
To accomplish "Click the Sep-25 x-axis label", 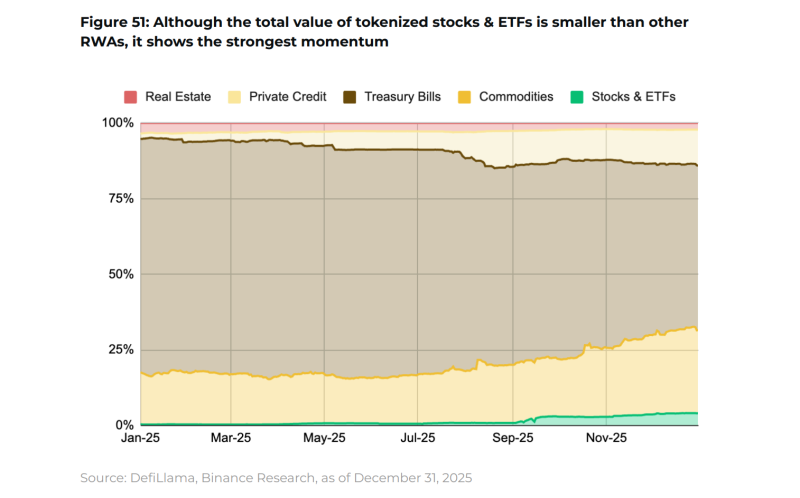I will (513, 438).
